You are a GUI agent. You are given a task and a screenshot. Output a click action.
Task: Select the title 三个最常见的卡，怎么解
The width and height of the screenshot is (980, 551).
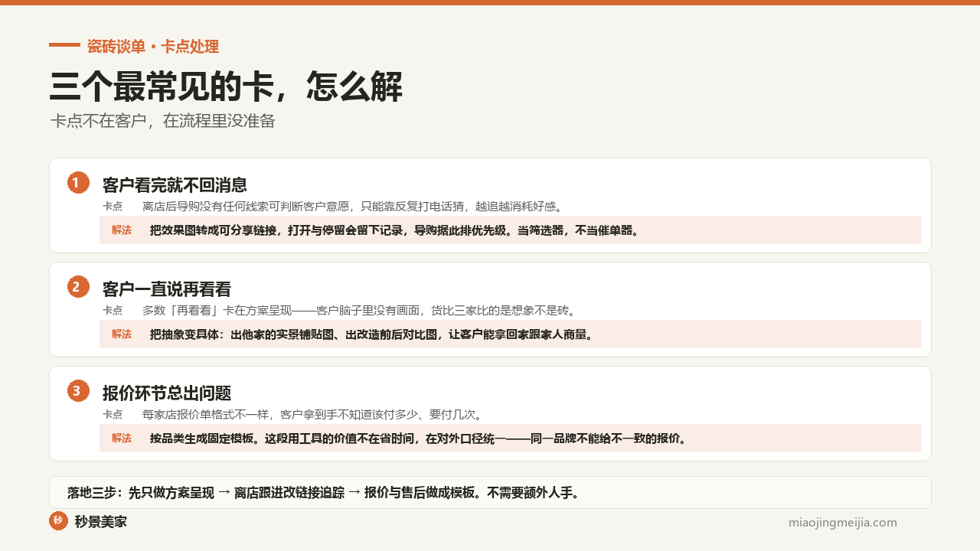(226, 87)
